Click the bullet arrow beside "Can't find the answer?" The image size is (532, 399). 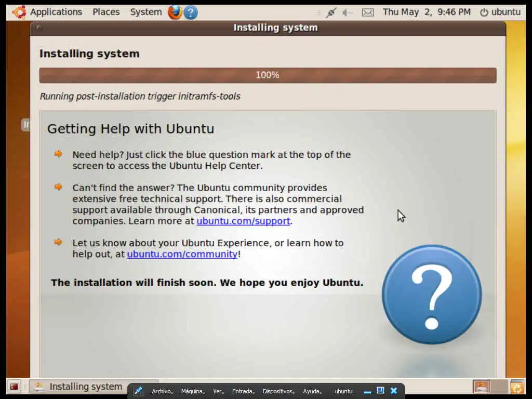coord(58,187)
